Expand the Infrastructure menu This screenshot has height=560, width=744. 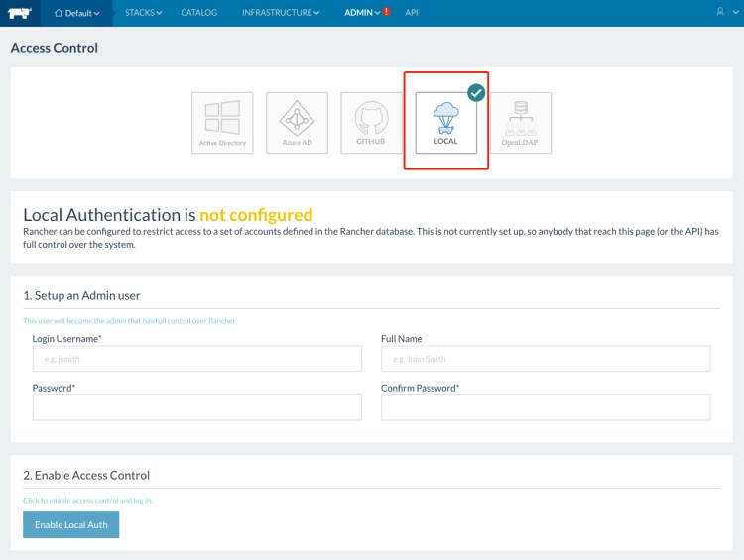tap(281, 13)
